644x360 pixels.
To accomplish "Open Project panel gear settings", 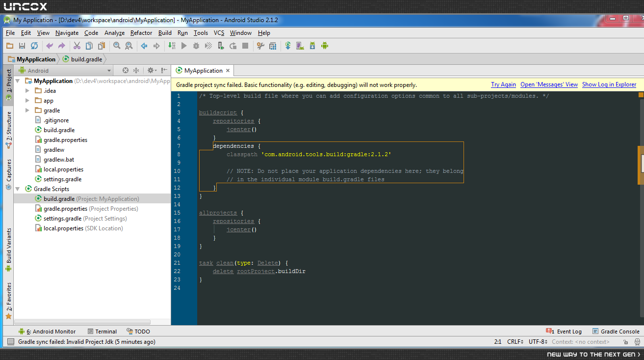I will pyautogui.click(x=151, y=71).
